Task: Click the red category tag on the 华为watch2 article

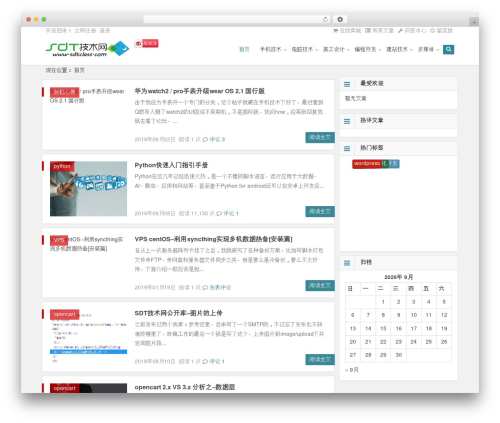Action: coord(65,92)
